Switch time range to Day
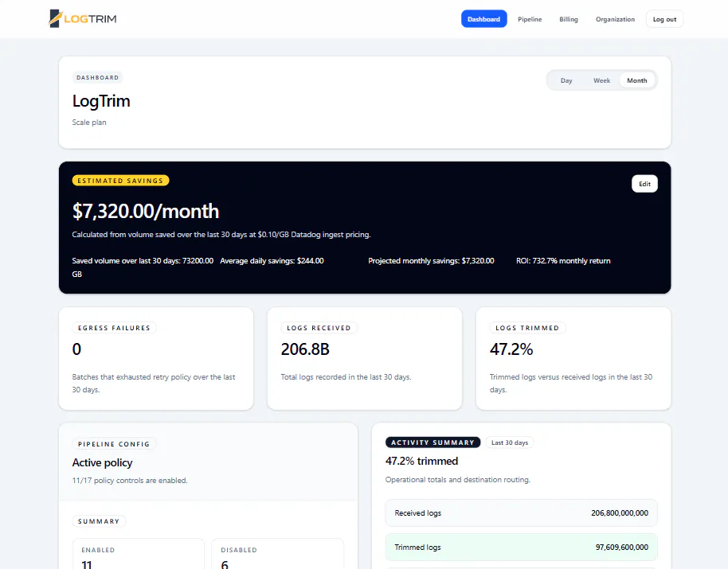 566,80
